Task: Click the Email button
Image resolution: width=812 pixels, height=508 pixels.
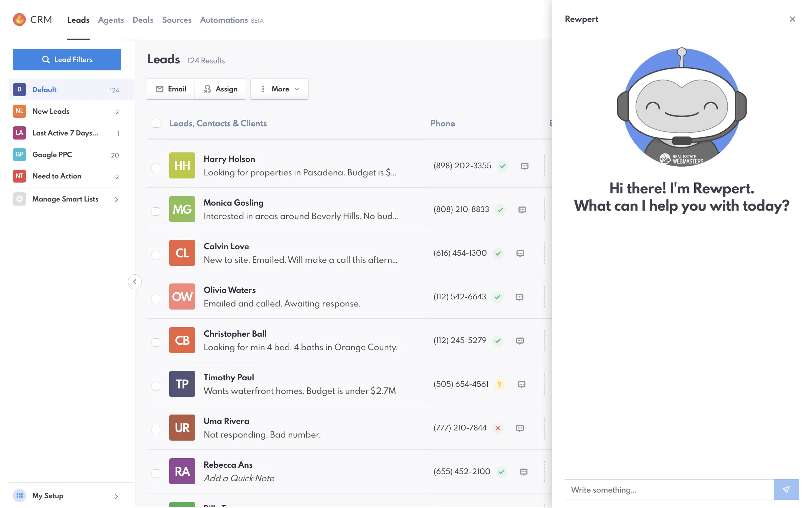Action: point(171,89)
